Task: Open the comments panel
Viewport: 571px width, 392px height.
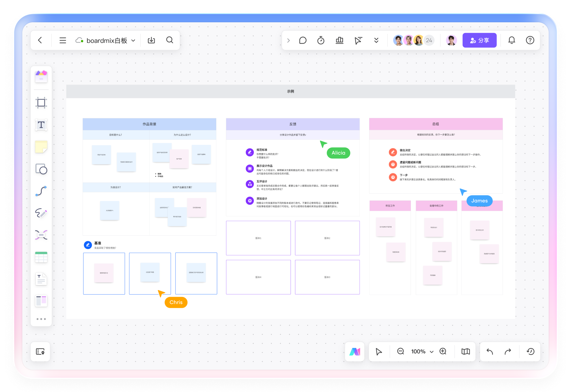Action: (303, 40)
